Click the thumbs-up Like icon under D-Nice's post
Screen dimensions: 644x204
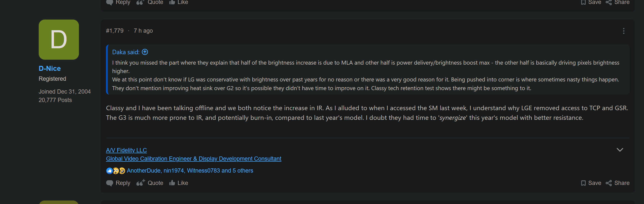(x=172, y=183)
